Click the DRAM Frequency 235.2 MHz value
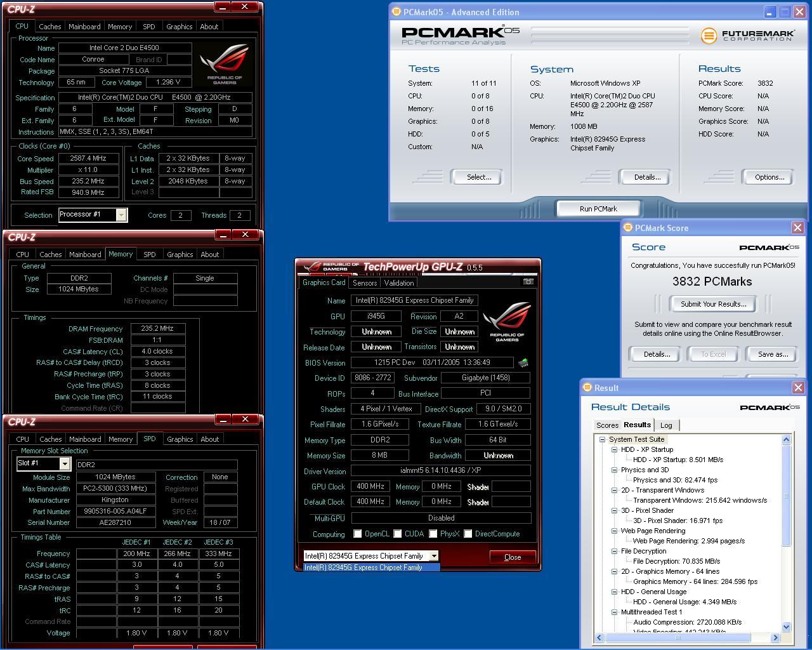 (x=157, y=329)
